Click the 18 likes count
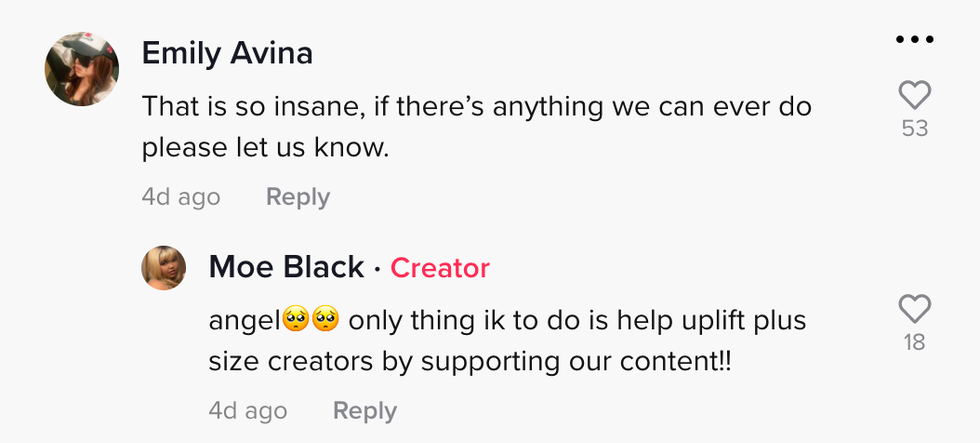Screen dimensions: 980x443 tap(914, 342)
